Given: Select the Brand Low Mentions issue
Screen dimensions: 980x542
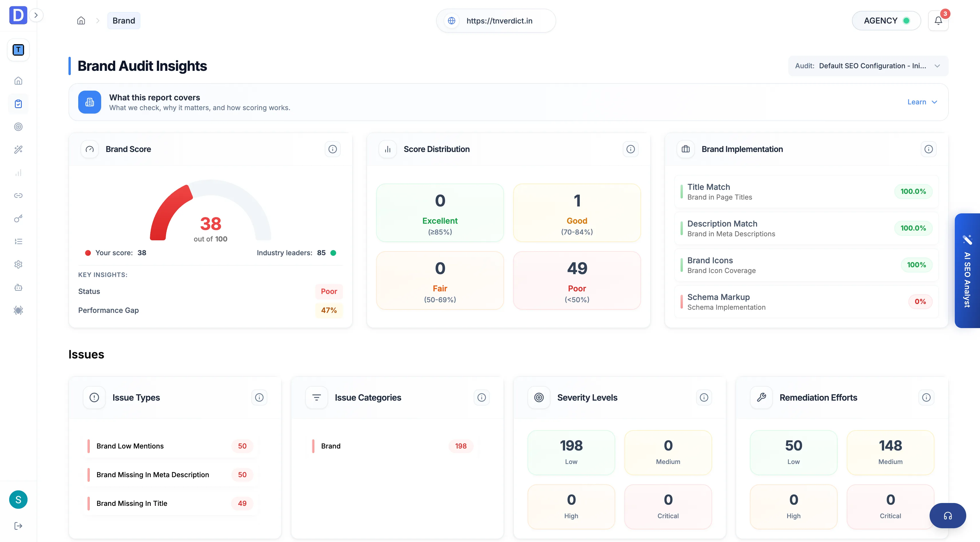Looking at the screenshot, I should click(x=171, y=446).
